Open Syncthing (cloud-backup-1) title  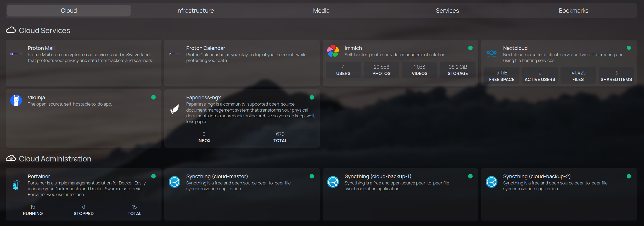(378, 177)
